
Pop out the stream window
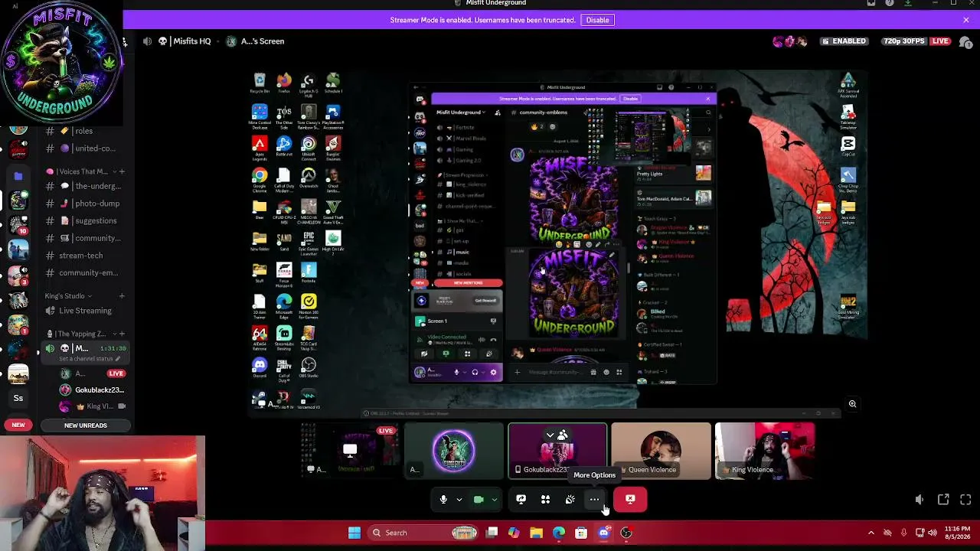click(943, 500)
